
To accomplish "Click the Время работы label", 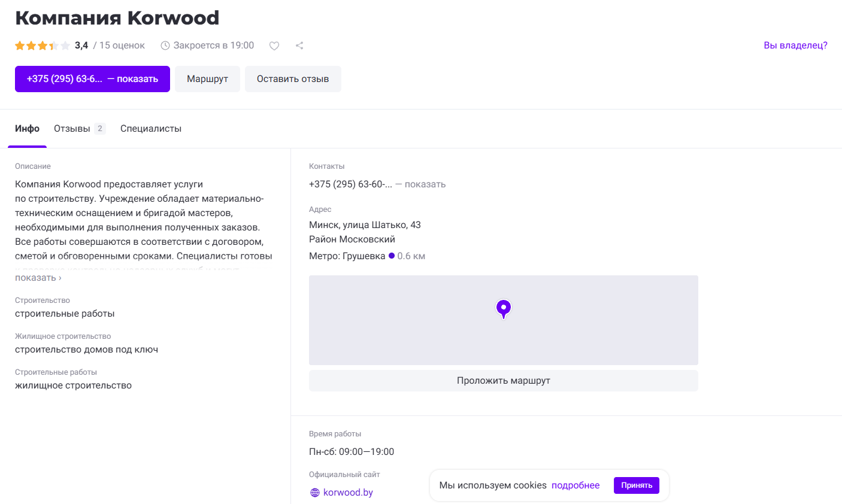I will (x=335, y=434).
